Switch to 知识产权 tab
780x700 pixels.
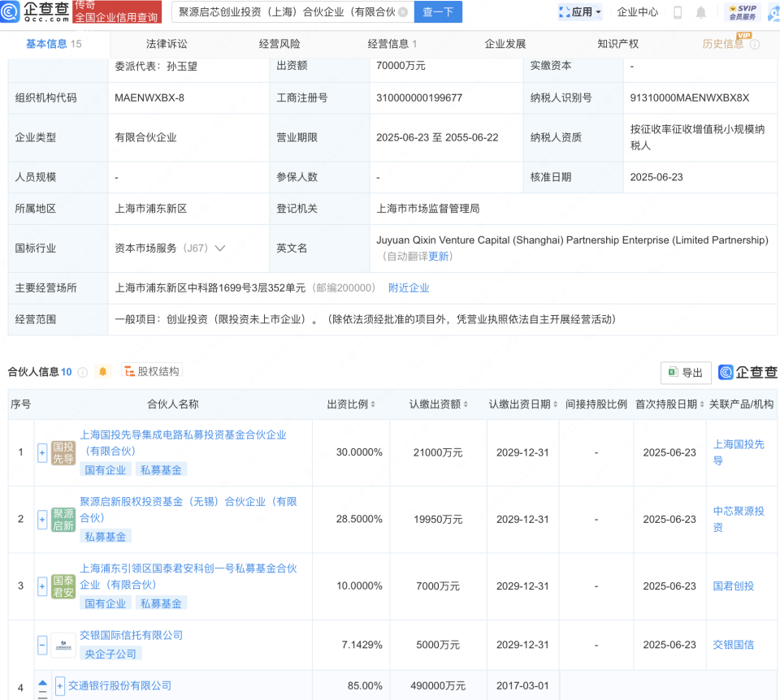pyautogui.click(x=617, y=44)
